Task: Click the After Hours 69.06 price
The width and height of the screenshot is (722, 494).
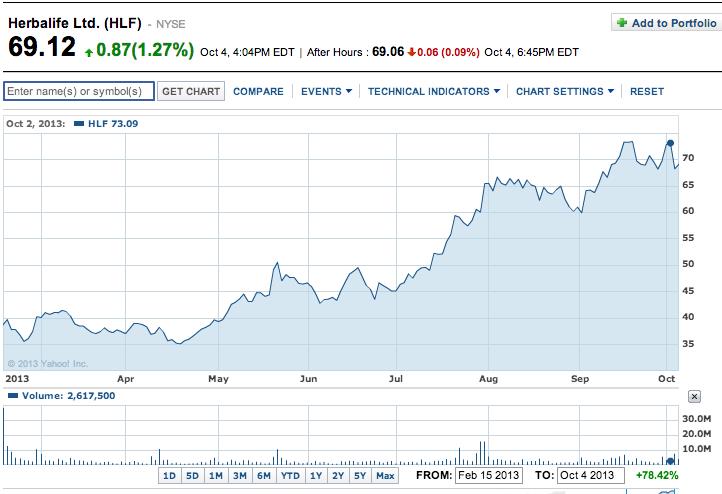Action: tap(388, 52)
